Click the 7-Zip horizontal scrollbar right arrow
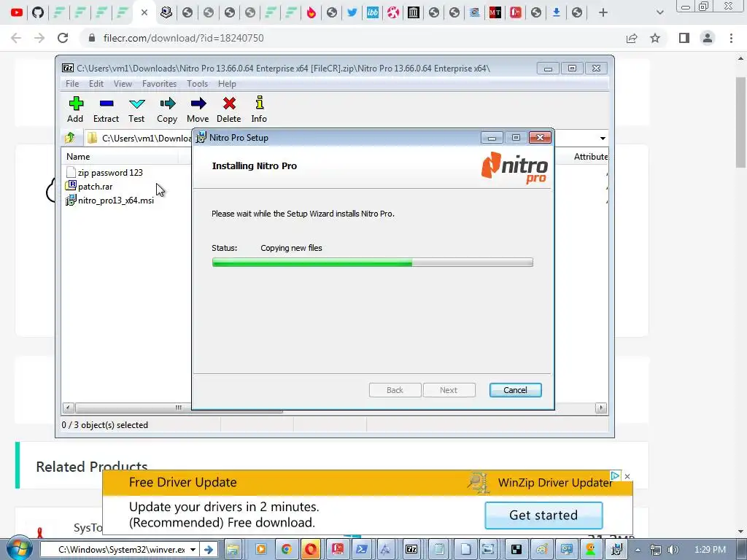The height and width of the screenshot is (560, 747). [x=601, y=408]
